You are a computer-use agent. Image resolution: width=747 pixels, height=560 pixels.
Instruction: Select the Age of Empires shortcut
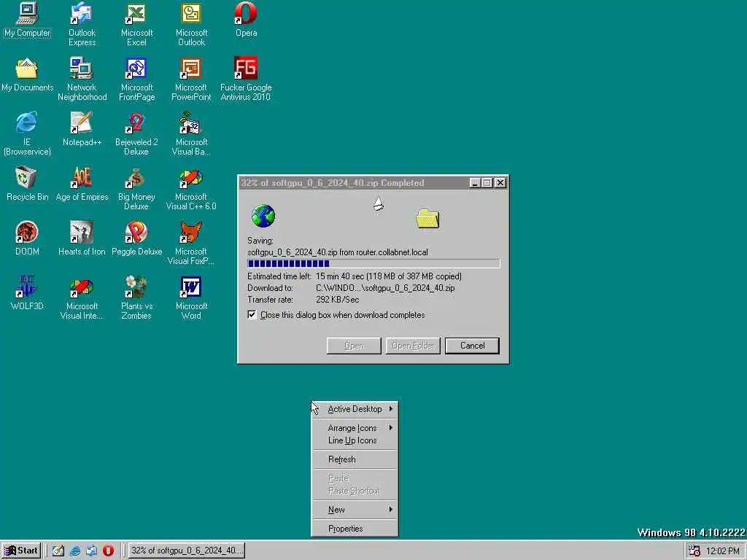[x=82, y=184]
